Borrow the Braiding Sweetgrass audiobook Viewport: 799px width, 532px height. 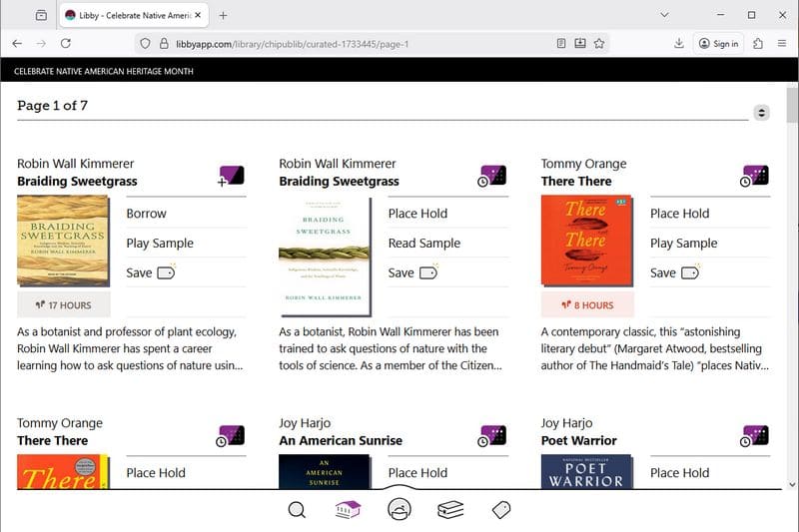tap(146, 213)
